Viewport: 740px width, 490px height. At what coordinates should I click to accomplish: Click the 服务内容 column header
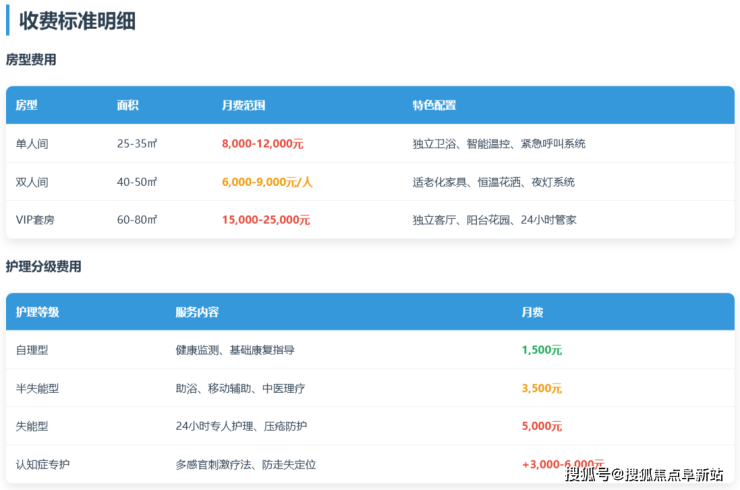[x=197, y=312]
